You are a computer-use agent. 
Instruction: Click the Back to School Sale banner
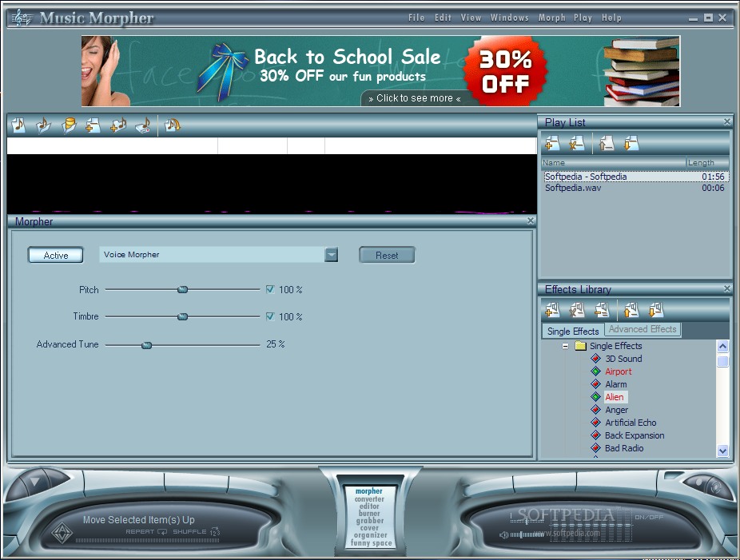(x=380, y=71)
